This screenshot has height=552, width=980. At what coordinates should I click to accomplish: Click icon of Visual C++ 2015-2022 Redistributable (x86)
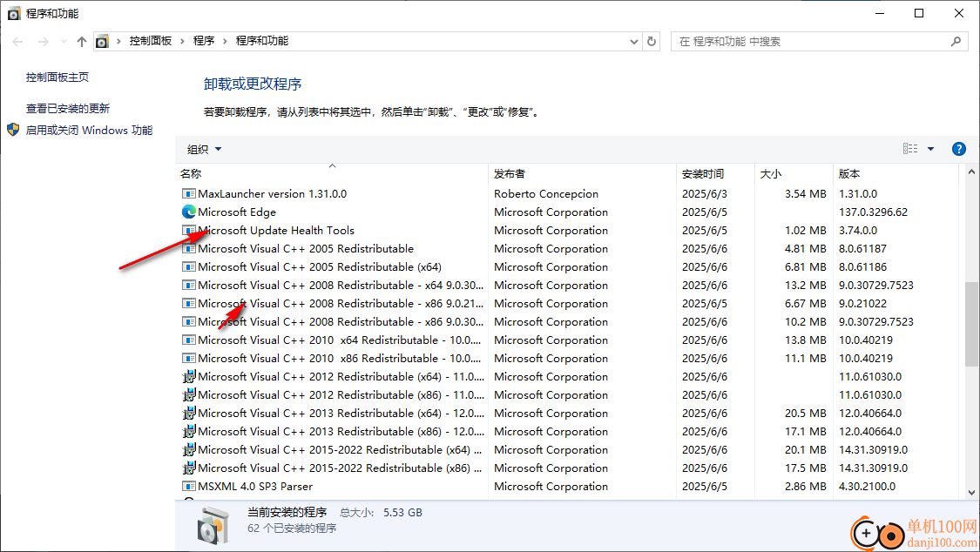pos(189,468)
